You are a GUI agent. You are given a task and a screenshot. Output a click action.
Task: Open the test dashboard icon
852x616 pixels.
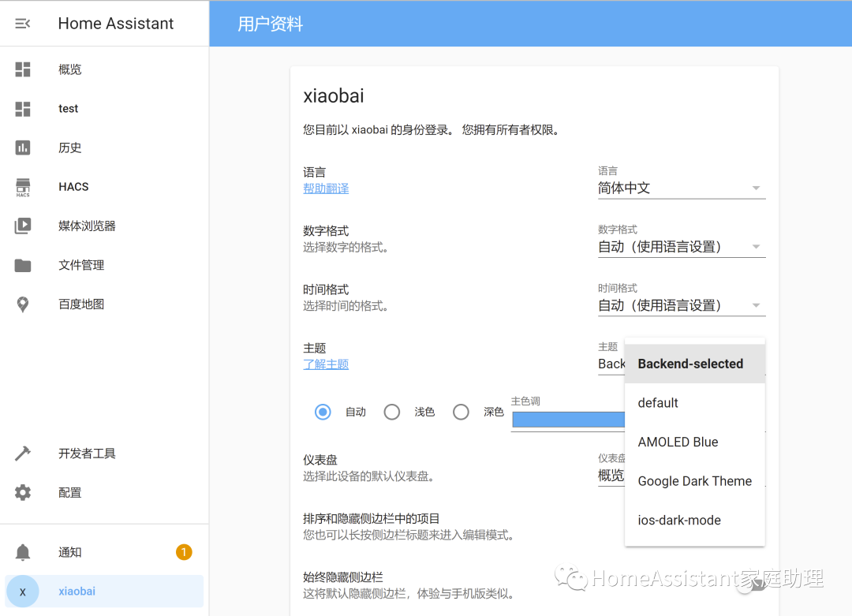(x=23, y=109)
